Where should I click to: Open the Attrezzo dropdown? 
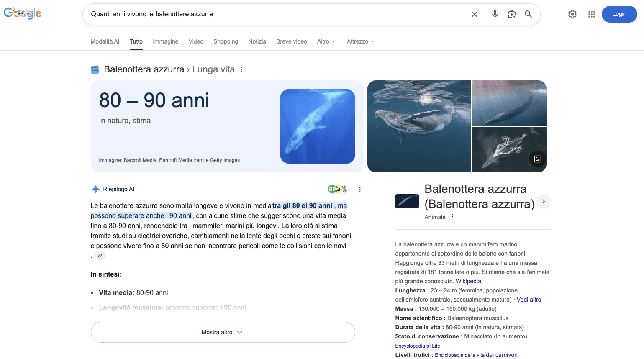(360, 41)
